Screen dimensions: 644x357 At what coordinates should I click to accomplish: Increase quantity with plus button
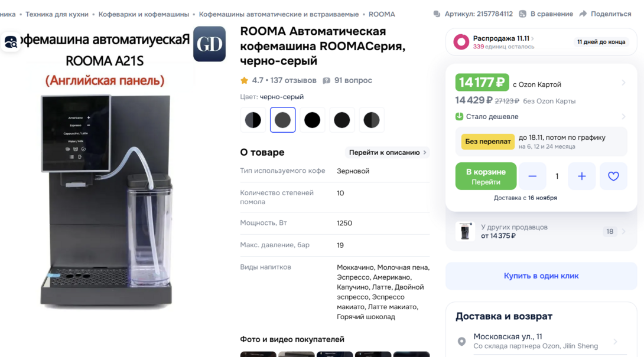tap(581, 176)
